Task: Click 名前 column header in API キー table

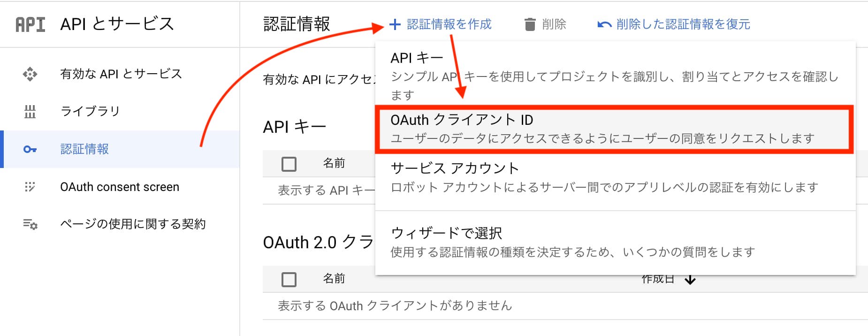Action: (334, 163)
